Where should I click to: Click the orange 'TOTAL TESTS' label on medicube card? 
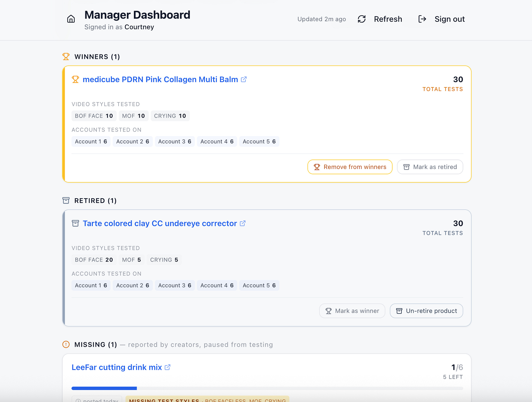443,89
